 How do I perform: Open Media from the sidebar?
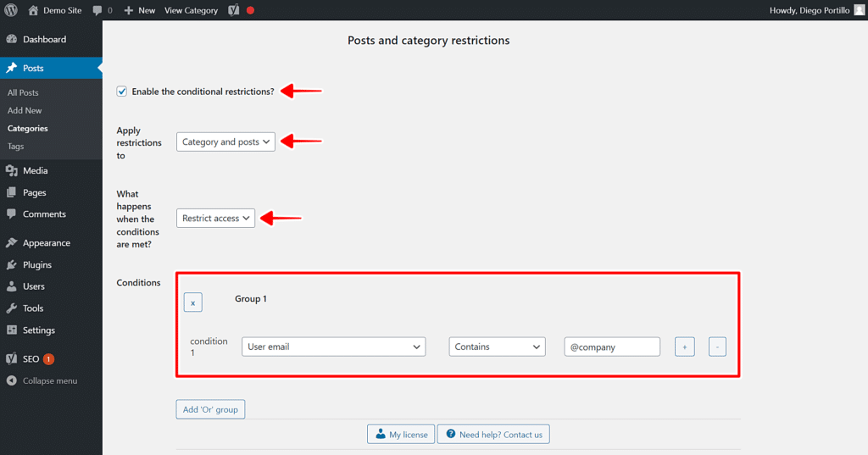coord(35,170)
